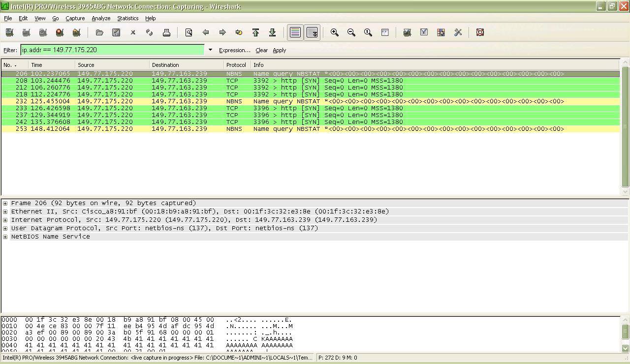Go to specific packet icon
Screen dimensions: 630x364
point(239,32)
